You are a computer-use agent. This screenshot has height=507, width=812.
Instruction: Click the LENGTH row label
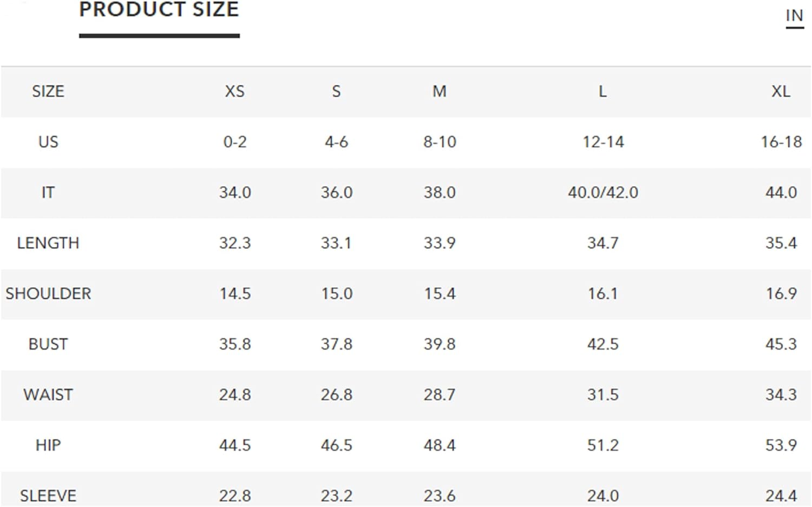48,243
